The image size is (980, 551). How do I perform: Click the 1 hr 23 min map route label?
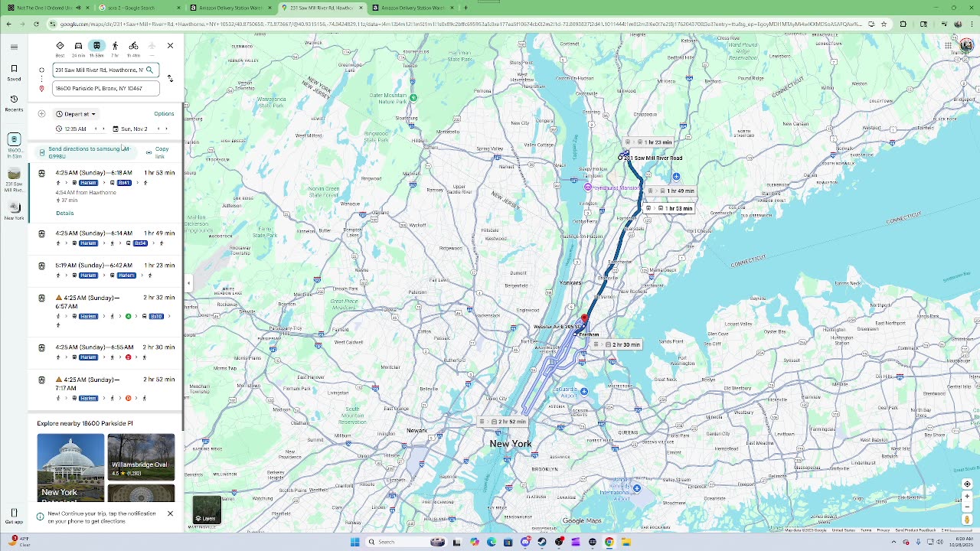click(650, 142)
